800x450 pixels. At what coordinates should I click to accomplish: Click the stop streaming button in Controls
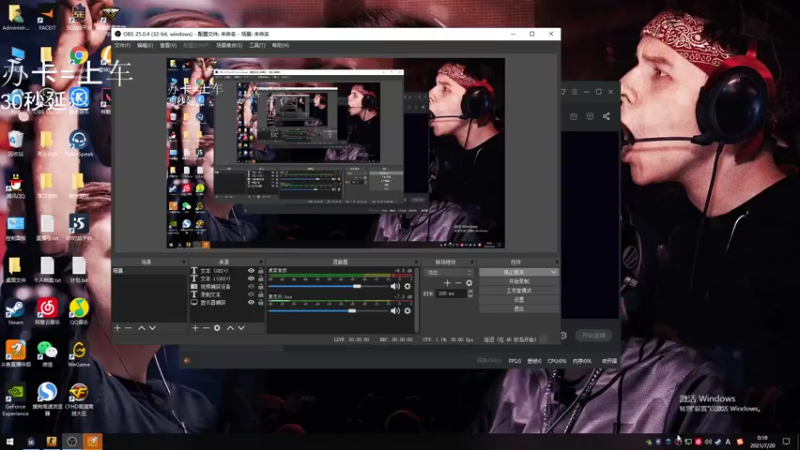click(514, 272)
